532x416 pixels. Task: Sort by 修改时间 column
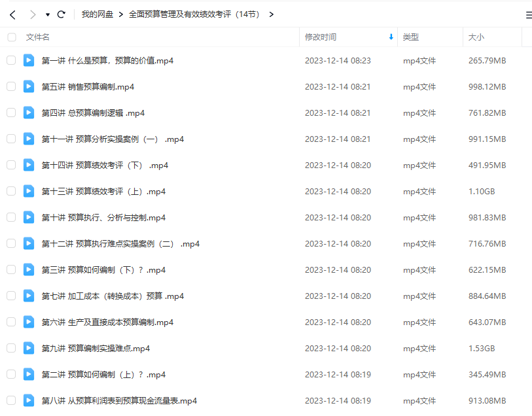pyautogui.click(x=320, y=37)
